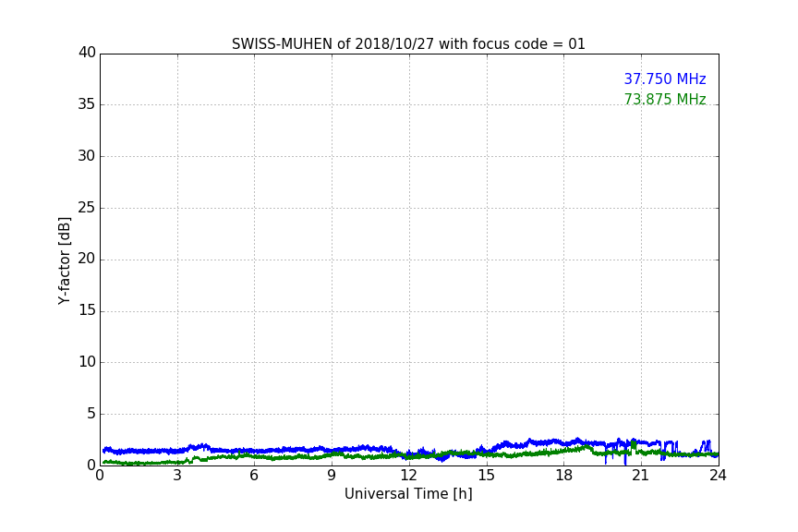Click x-axis tick label 21
Viewport: 798px width, 532px height.
pos(641,476)
